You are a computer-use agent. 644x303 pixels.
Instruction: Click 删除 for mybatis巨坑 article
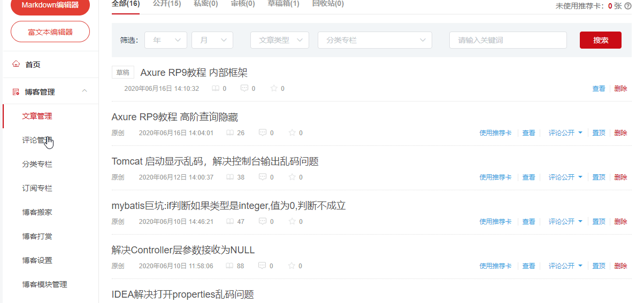point(621,222)
